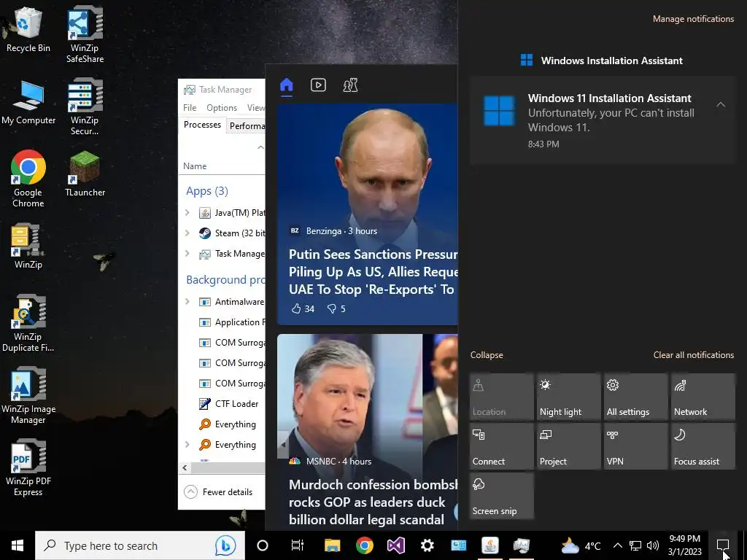Open Recycle Bin desktop icon
Viewport: 747px width, 560px height.
coord(28,29)
